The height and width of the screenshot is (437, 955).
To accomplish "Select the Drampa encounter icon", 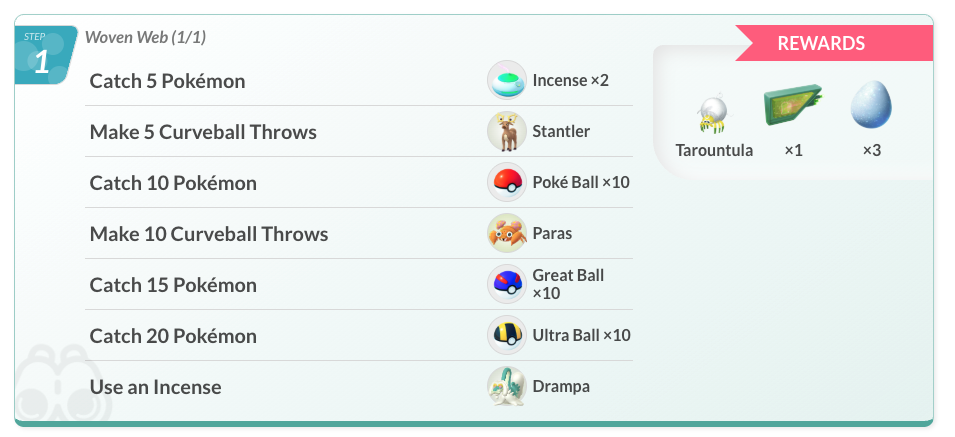I will pyautogui.click(x=507, y=386).
